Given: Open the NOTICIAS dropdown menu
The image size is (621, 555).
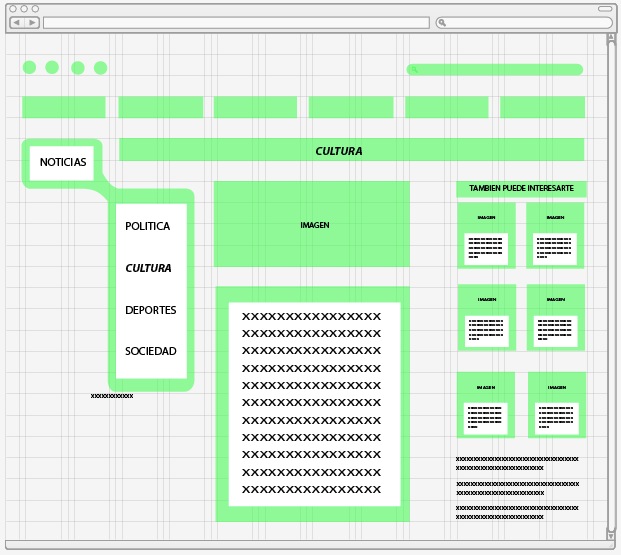Looking at the screenshot, I should tap(63, 162).
